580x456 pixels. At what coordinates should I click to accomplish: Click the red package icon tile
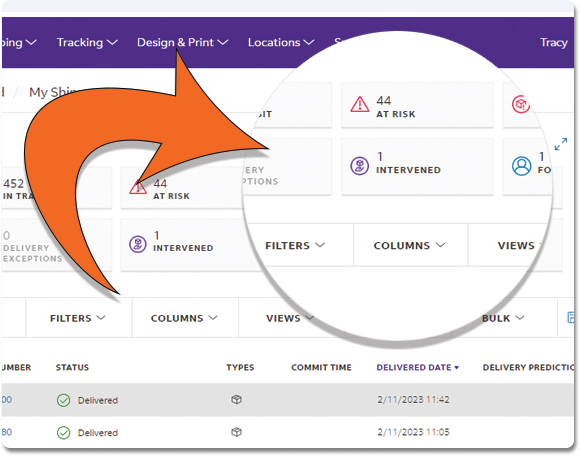tap(520, 104)
